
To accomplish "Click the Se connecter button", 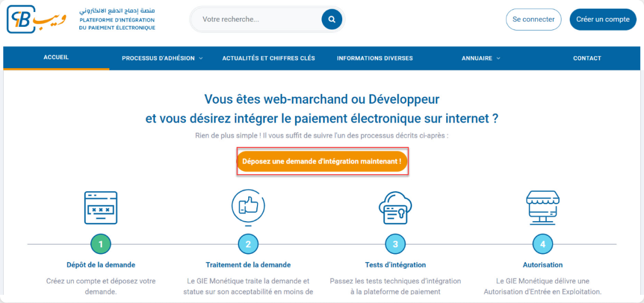I will pyautogui.click(x=533, y=19).
